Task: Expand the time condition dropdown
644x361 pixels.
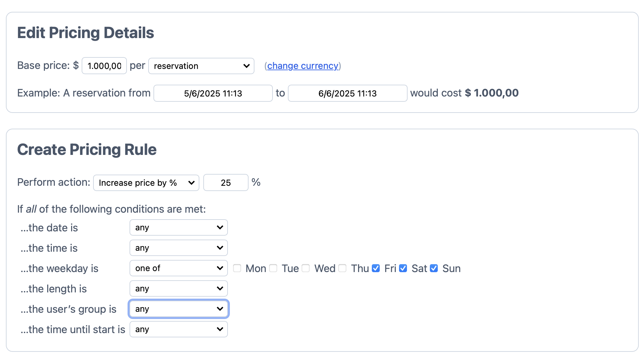Action: pos(178,248)
